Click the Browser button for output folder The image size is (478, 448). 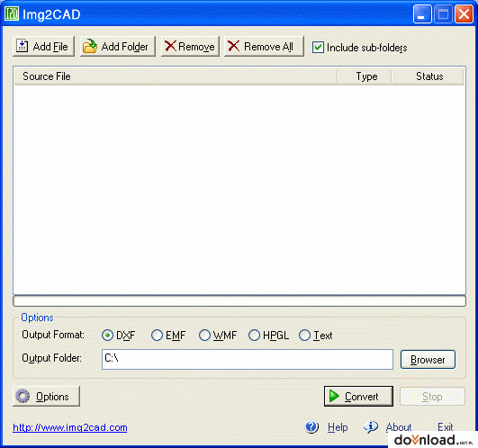(x=428, y=359)
